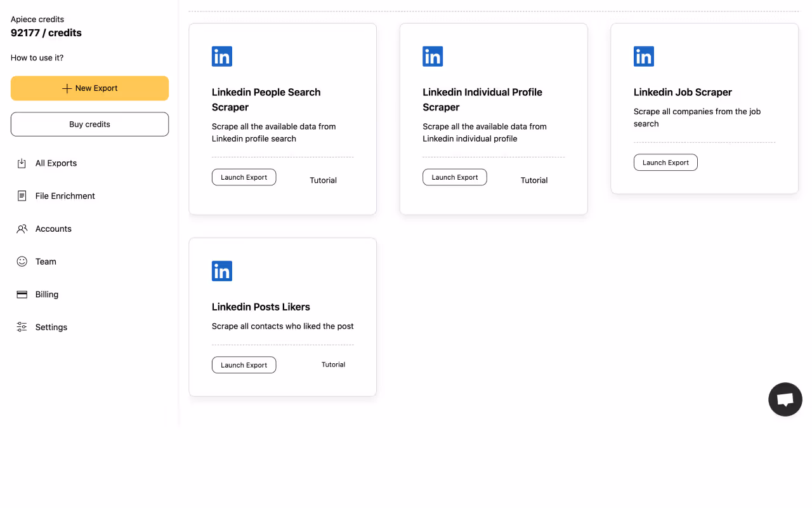Click the Settings sliders icon
Screen dimensions: 812x508
[x=22, y=327]
